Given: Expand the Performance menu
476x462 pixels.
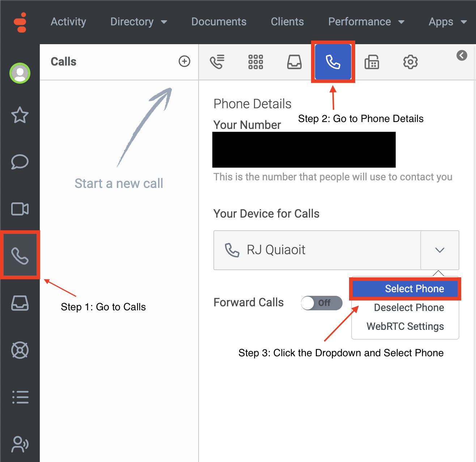Looking at the screenshot, I should [x=366, y=22].
